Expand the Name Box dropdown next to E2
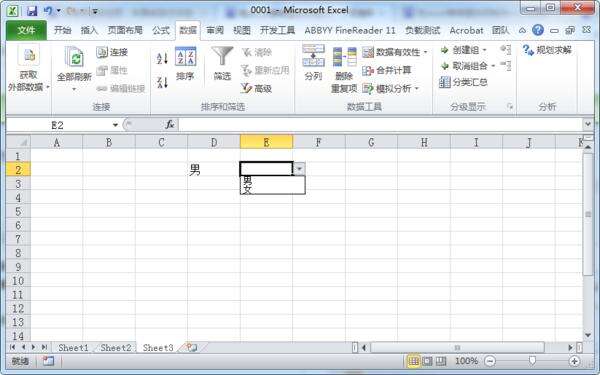Image resolution: width=600 pixels, height=375 pixels. (115, 125)
